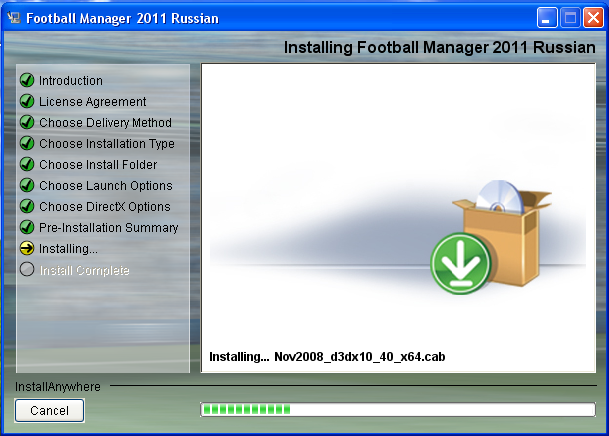
Task: Select the Pre-Installation Summary step label
Action: click(109, 228)
